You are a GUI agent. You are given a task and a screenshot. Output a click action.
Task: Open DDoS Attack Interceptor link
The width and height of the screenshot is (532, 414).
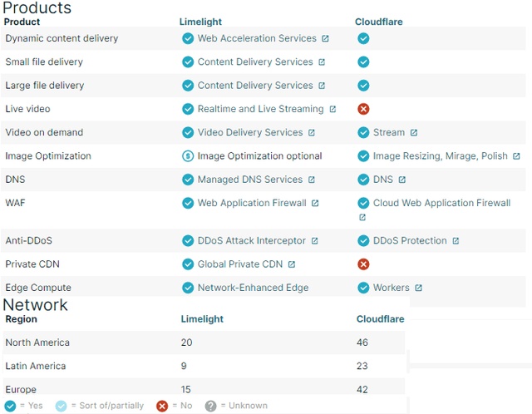(x=251, y=240)
